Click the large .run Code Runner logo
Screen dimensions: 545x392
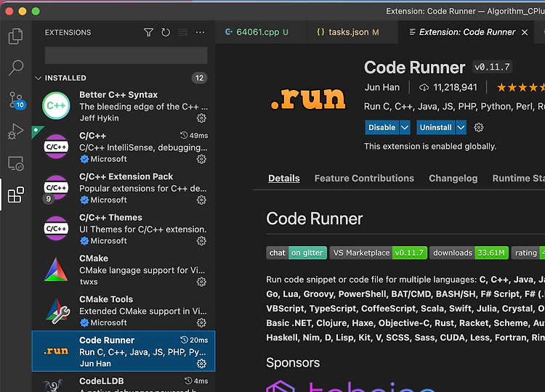[x=308, y=98]
